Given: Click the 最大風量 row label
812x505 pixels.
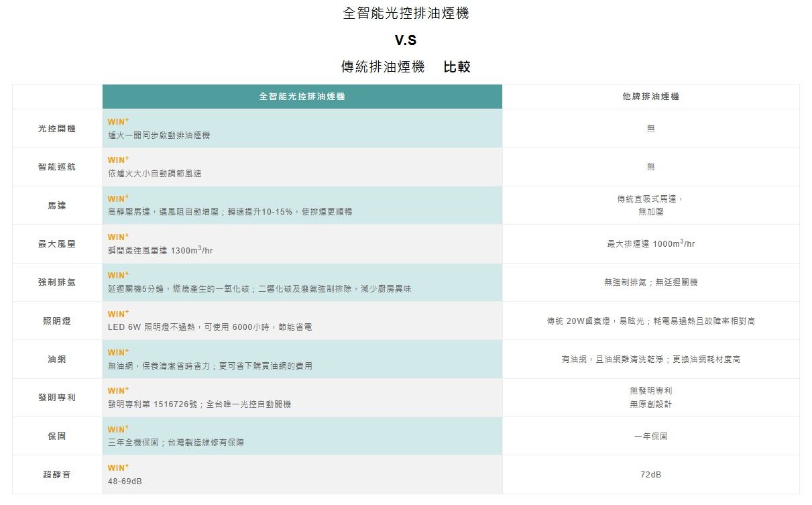Looking at the screenshot, I should [57, 244].
